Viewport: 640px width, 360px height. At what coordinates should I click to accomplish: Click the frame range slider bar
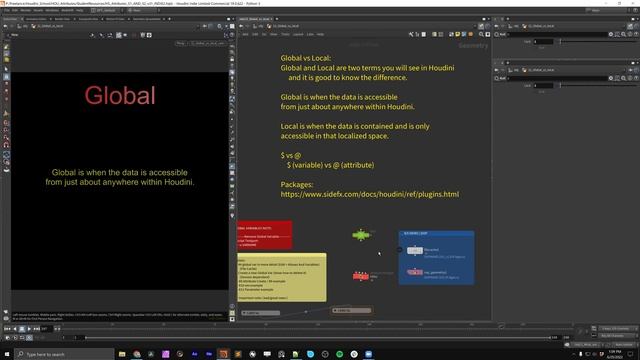coord(318,338)
